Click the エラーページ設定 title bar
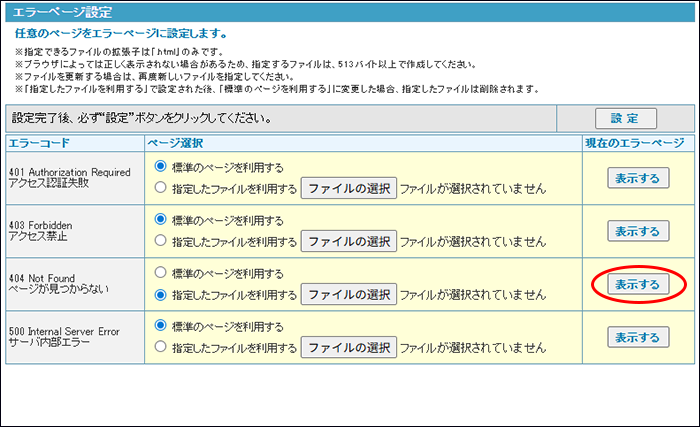The image size is (700, 427). tap(350, 13)
